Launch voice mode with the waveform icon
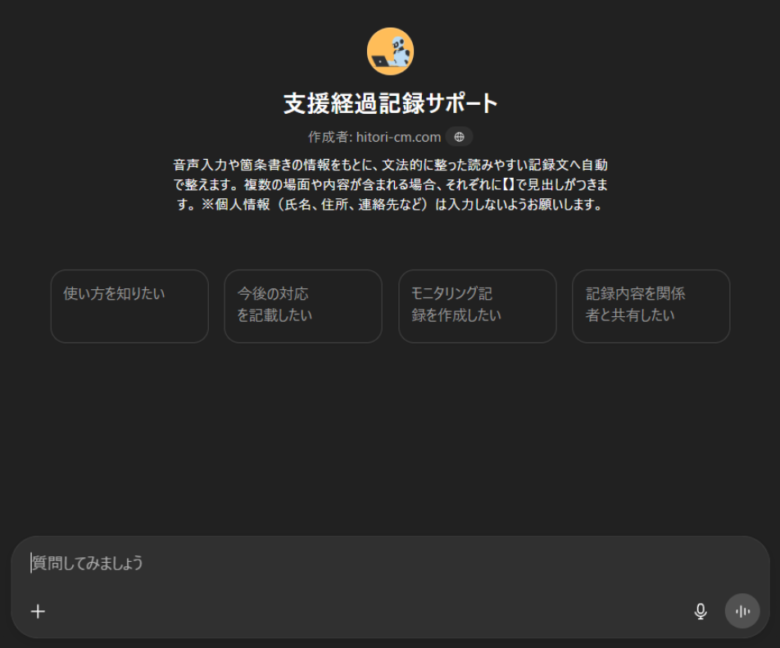This screenshot has width=780, height=648. [x=742, y=611]
